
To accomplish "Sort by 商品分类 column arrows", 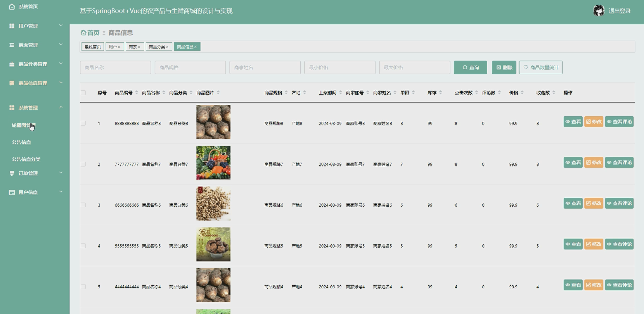I will click(191, 93).
